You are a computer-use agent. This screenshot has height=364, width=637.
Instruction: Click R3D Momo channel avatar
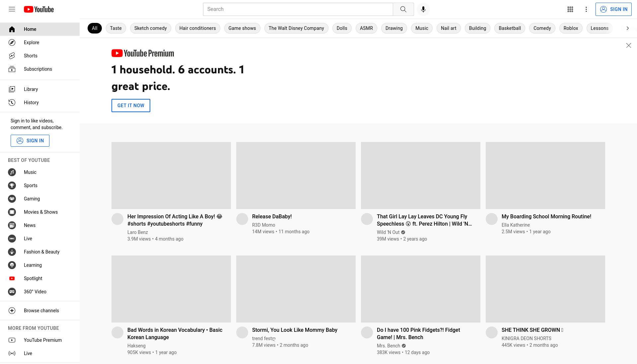pyautogui.click(x=242, y=219)
